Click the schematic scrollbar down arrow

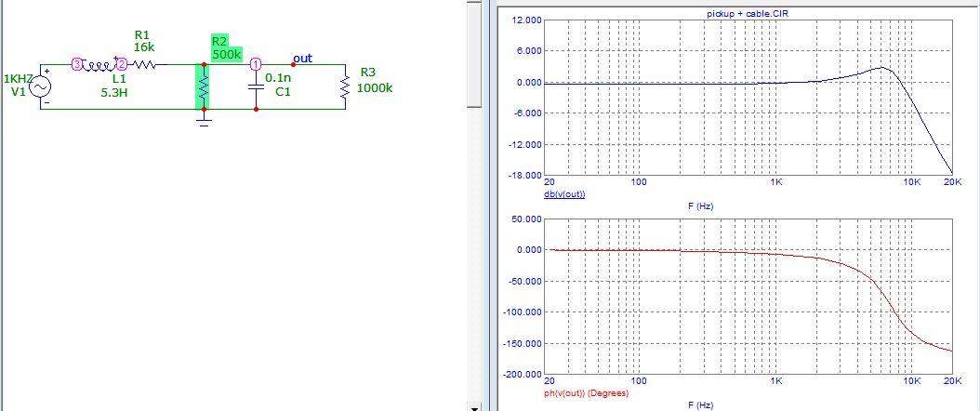click(475, 408)
